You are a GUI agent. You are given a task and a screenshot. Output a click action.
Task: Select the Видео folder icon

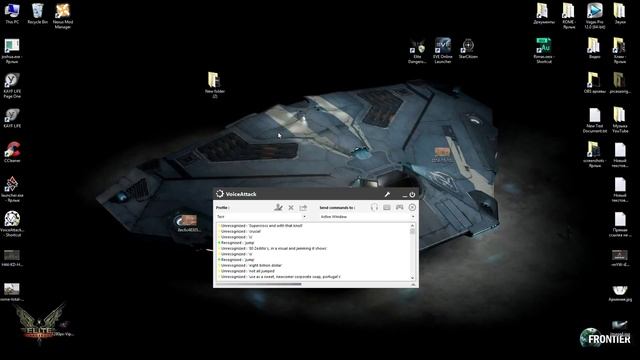(594, 49)
